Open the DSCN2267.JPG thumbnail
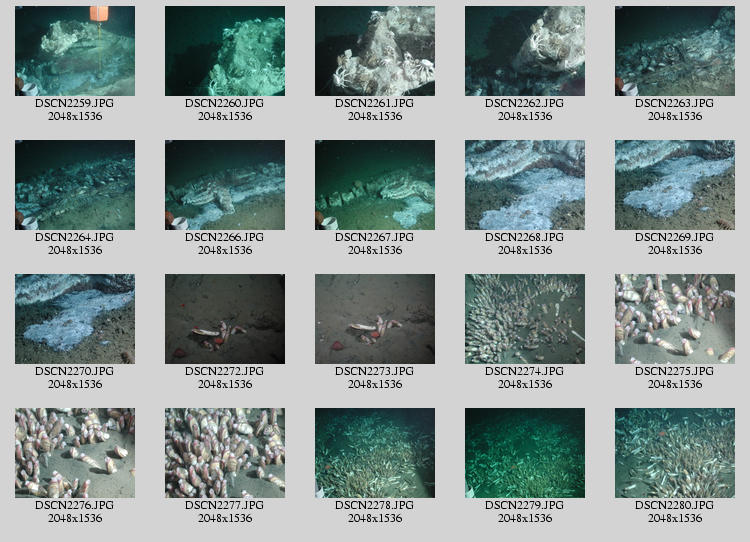Viewport: 750px width, 542px height. 375,185
